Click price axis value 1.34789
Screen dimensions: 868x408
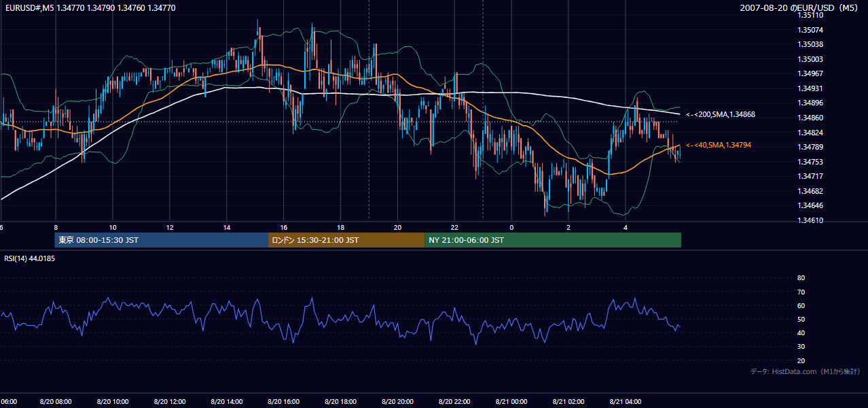click(x=810, y=147)
